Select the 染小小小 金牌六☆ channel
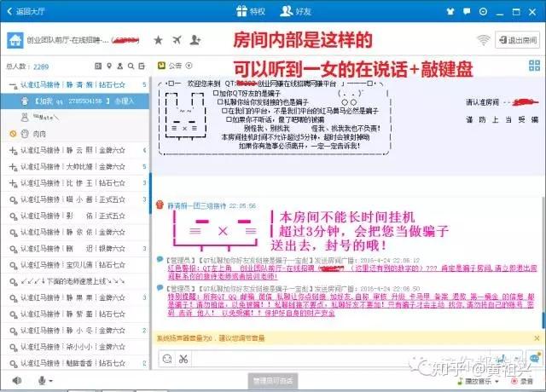Screen dimensions: 546x392 75,347
